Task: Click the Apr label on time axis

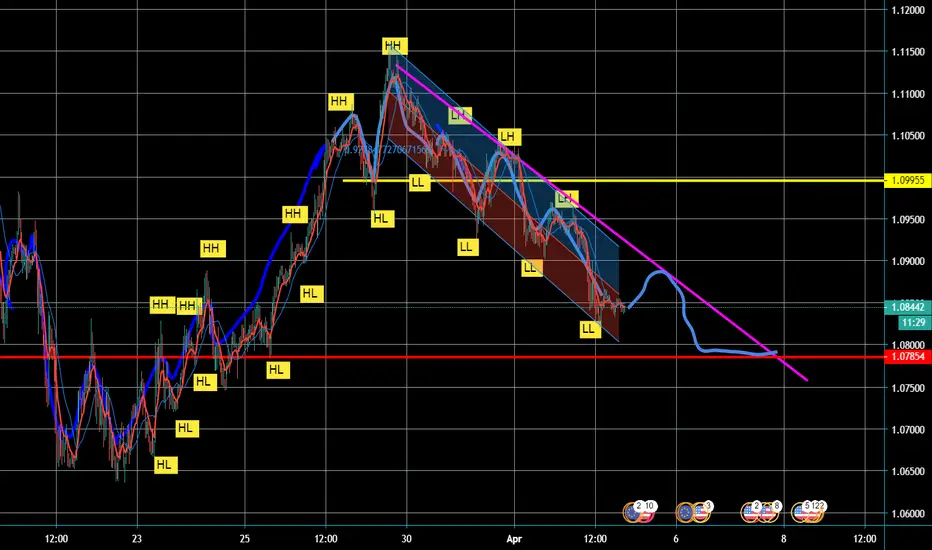Action: [514, 539]
